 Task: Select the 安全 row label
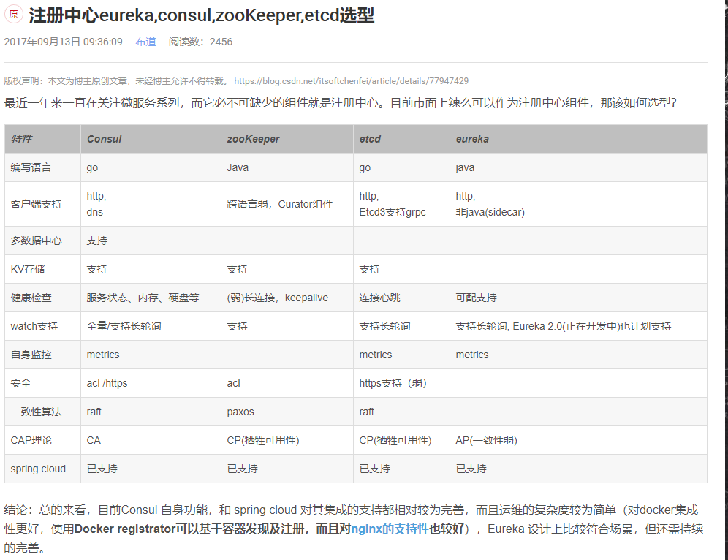[x=21, y=384]
